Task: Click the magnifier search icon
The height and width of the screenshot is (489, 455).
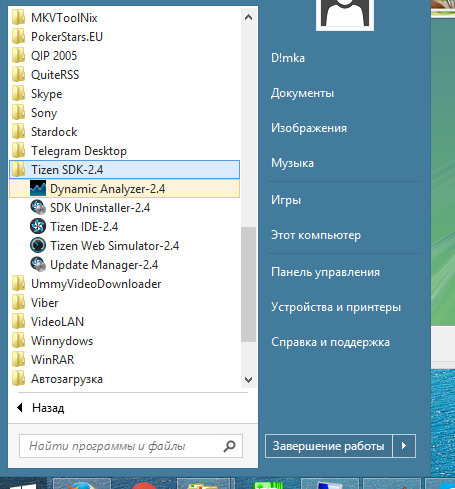Action: (229, 446)
